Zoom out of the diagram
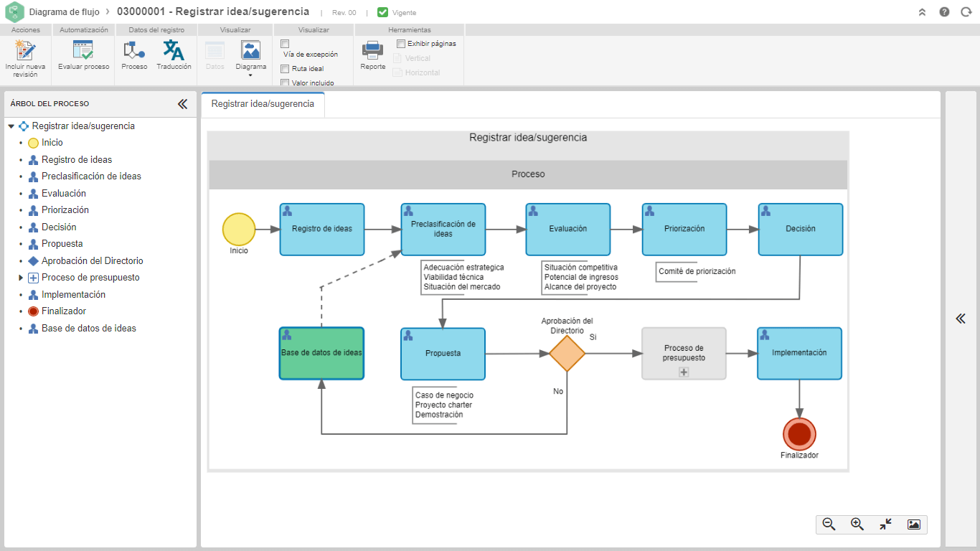The width and height of the screenshot is (980, 551). 829,524
